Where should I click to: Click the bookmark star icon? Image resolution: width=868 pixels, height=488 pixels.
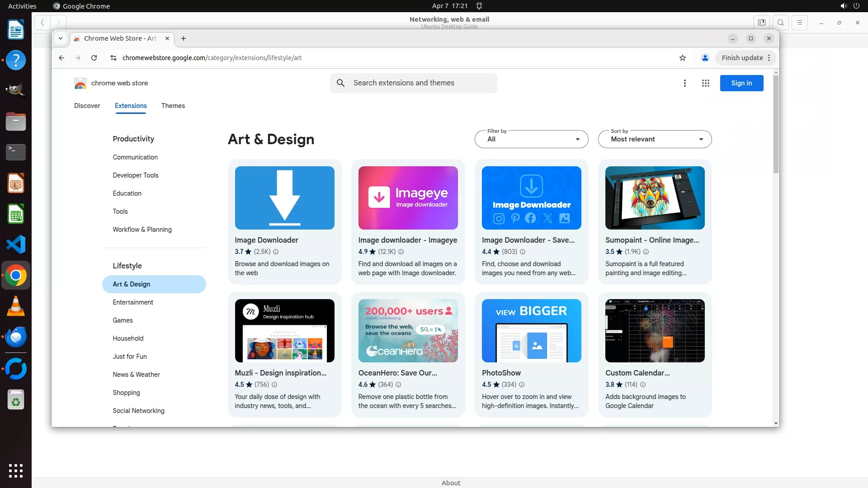(683, 58)
